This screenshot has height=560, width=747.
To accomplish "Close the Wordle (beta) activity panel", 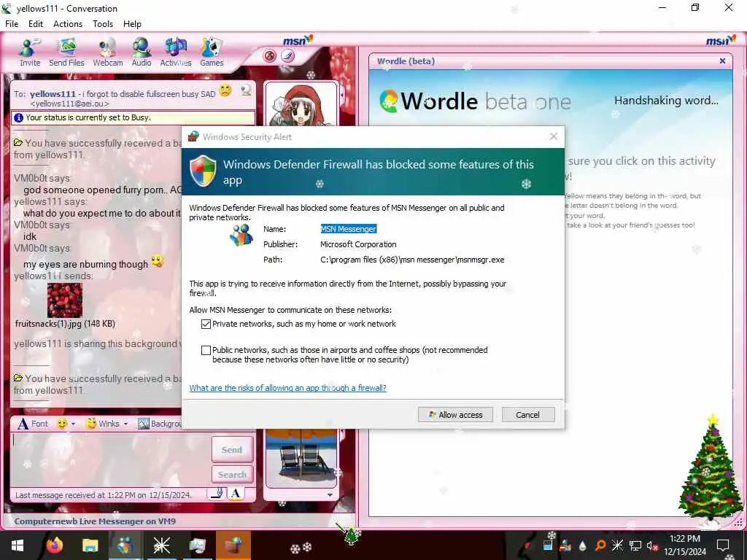I will [723, 61].
